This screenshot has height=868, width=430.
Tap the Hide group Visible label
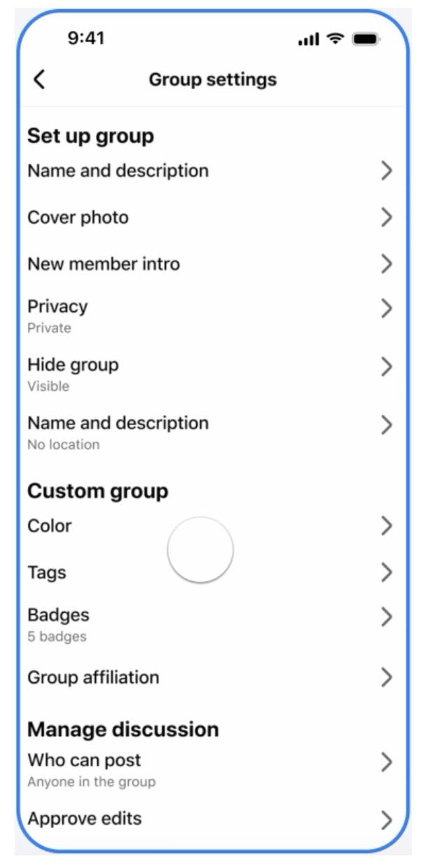pyautogui.click(x=48, y=386)
